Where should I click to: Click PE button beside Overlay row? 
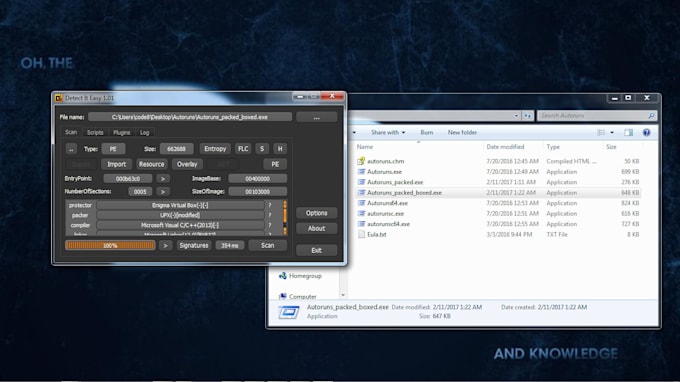pos(275,164)
